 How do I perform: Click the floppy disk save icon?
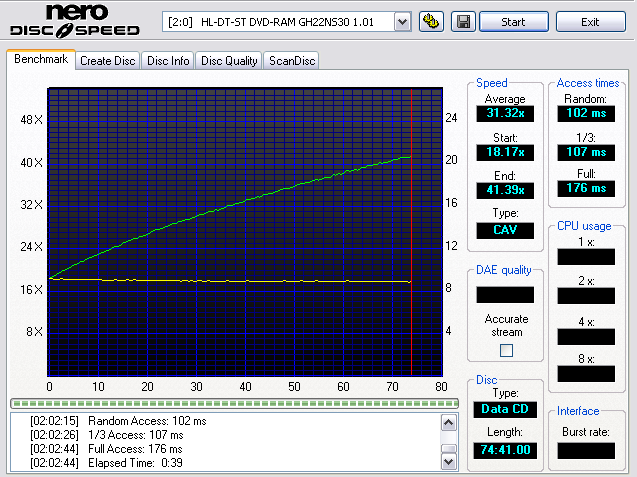coord(463,21)
